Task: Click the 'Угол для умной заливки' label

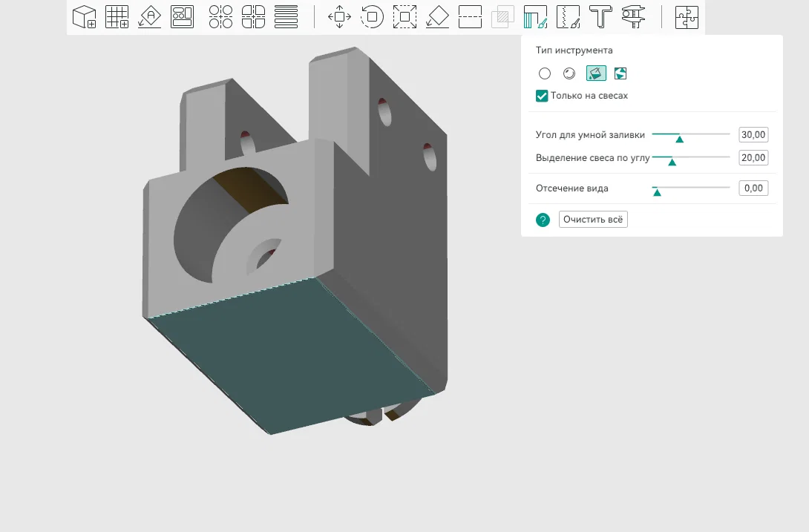Action: (x=590, y=135)
